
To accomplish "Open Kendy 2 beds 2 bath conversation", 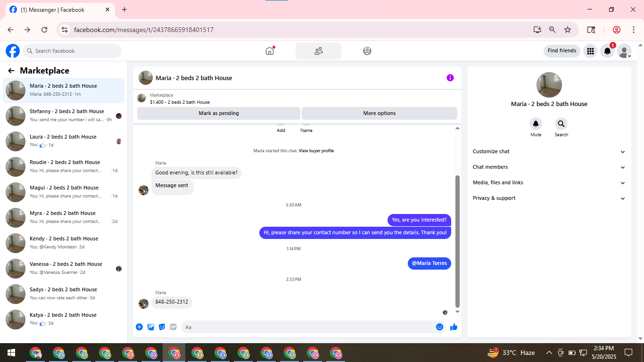I will (x=64, y=243).
